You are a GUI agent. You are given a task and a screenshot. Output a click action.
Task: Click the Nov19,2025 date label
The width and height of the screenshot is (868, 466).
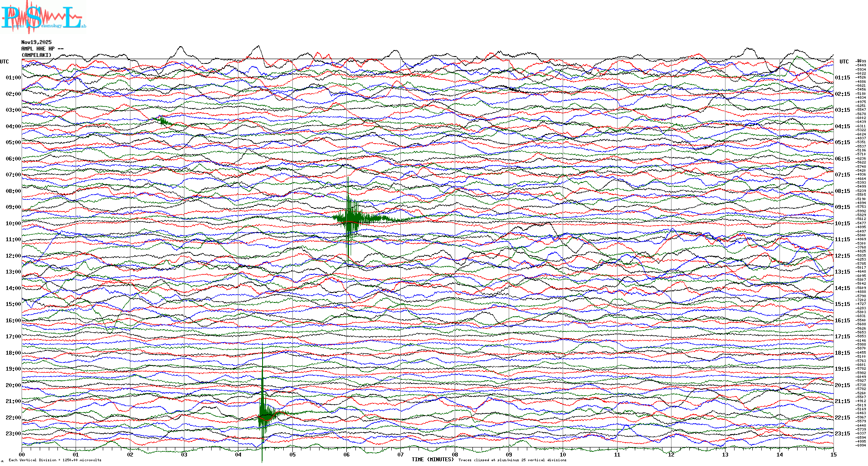tap(36, 42)
